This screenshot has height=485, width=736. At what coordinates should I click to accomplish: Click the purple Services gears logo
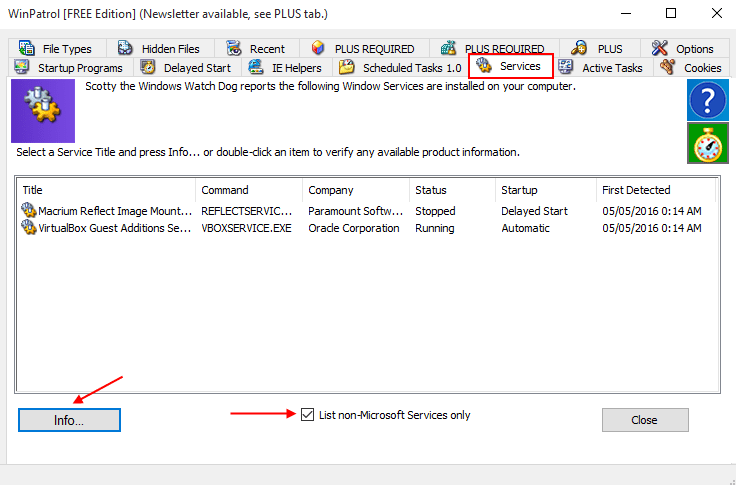[x=43, y=111]
